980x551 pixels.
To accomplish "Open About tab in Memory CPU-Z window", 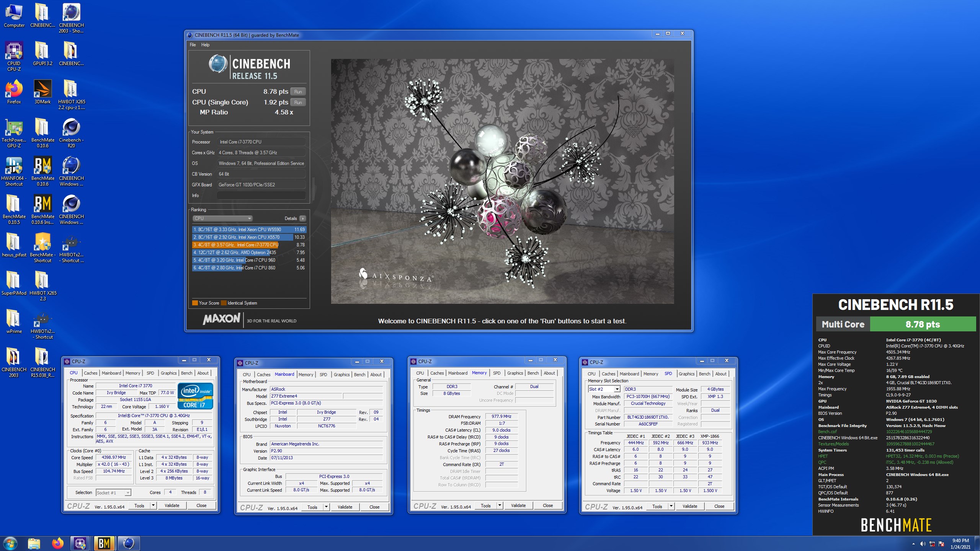I will (x=549, y=373).
